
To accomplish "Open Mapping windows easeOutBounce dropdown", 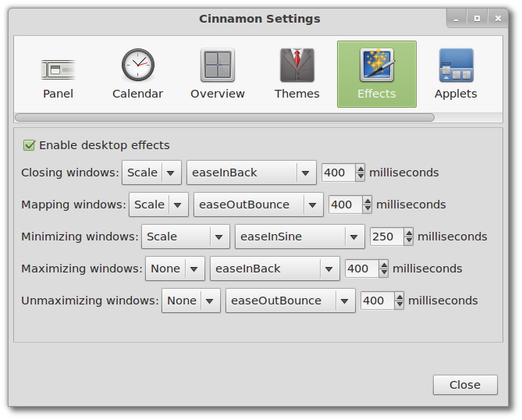I will tap(257, 205).
